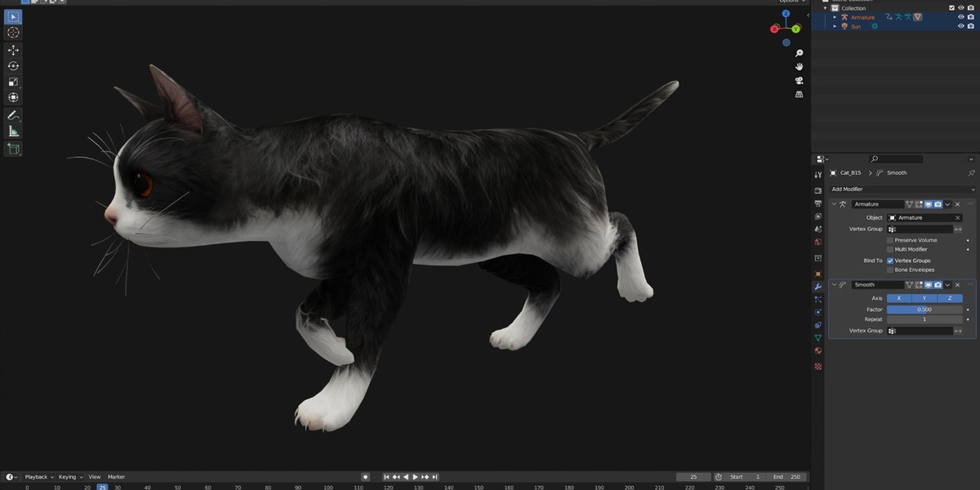The height and width of the screenshot is (490, 980).
Task: Expand the Armature item in outliner
Action: coord(835,17)
